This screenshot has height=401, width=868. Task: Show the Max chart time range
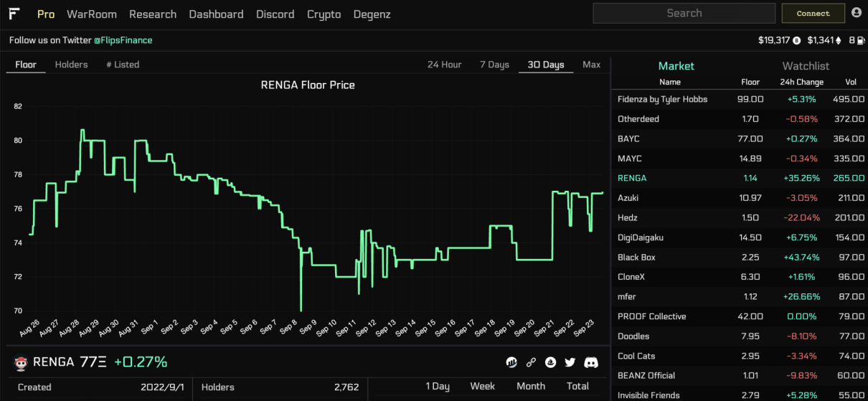591,65
